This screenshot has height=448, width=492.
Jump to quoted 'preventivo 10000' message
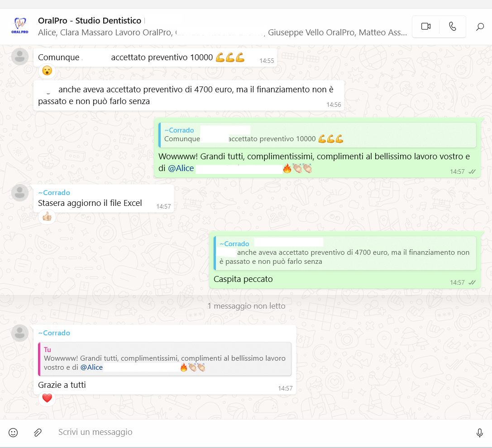coord(317,135)
